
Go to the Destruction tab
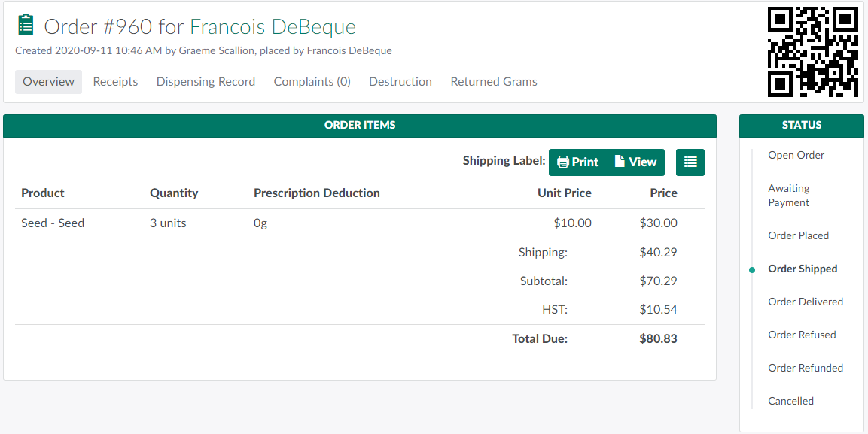pos(400,82)
